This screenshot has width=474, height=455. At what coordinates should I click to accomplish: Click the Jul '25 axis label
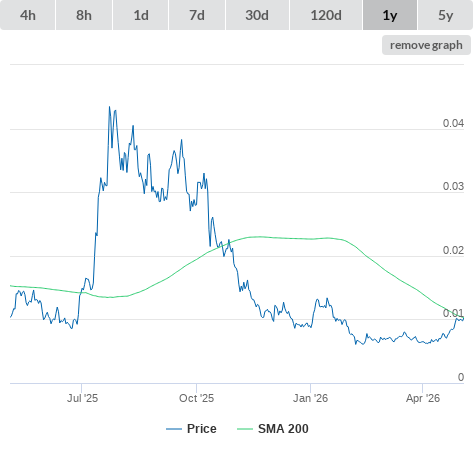(x=82, y=398)
